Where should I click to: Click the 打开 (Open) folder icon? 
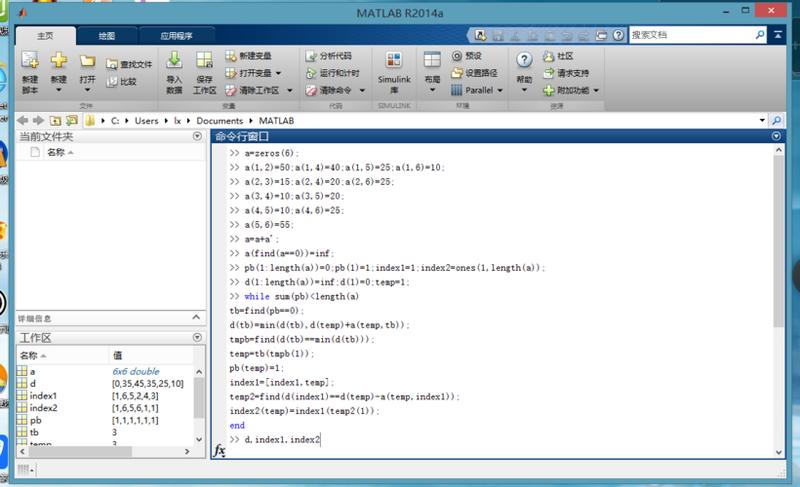pos(87,61)
